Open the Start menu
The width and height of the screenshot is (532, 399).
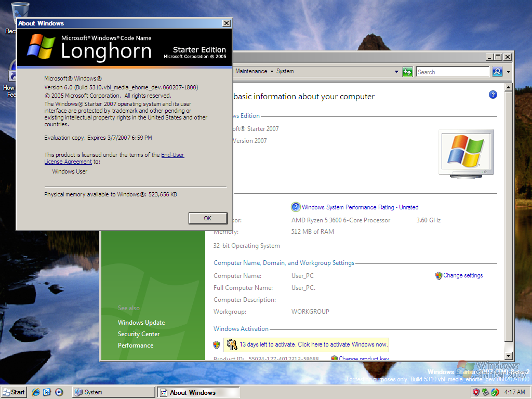13,392
